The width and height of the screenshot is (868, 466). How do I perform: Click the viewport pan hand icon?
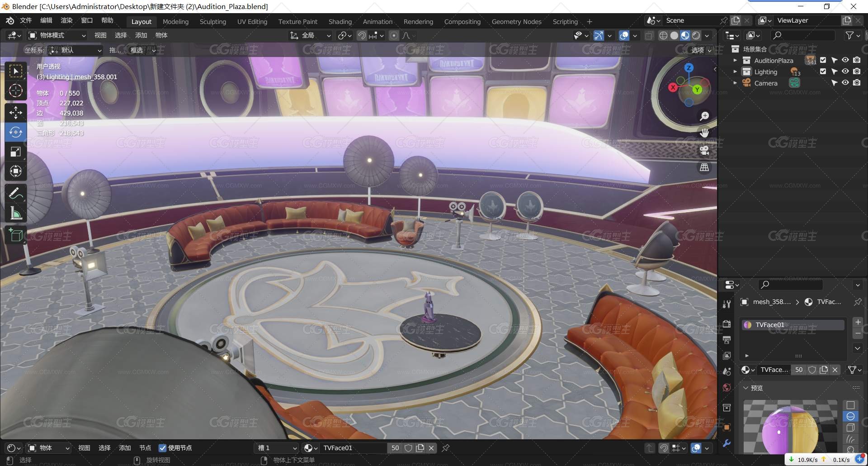point(704,133)
